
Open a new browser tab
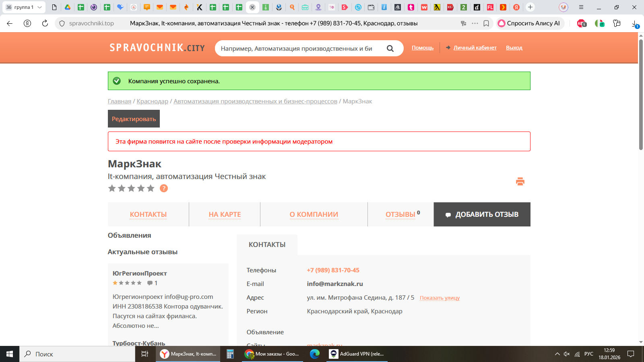530,7
